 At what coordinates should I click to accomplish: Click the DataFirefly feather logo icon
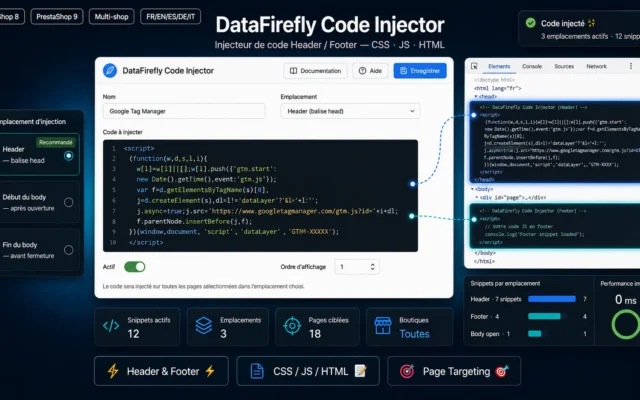(110, 71)
